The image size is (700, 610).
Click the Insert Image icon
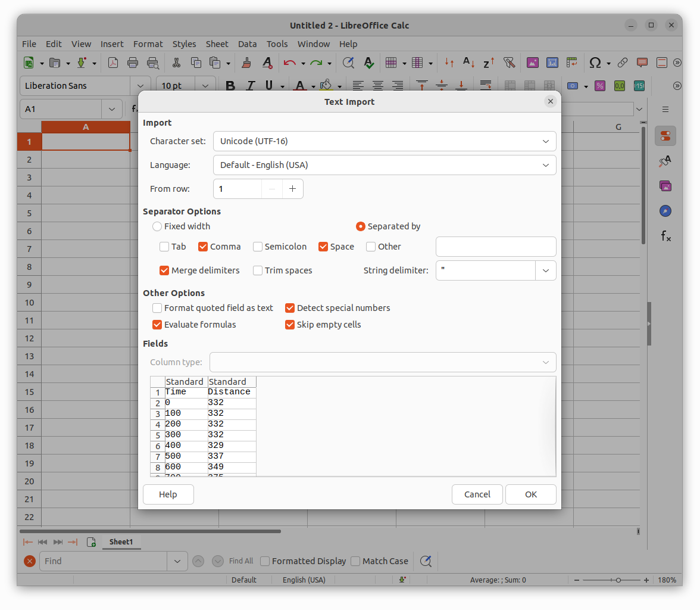(x=533, y=63)
